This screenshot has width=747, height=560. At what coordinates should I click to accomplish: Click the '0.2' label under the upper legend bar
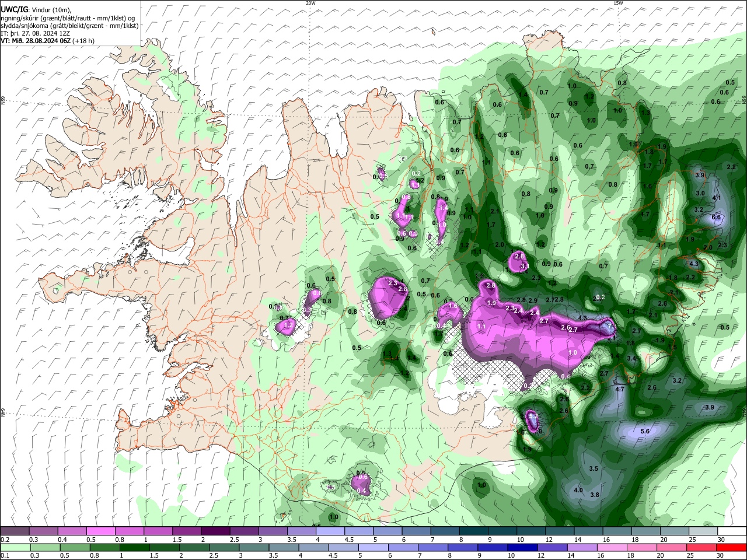coord(4,540)
